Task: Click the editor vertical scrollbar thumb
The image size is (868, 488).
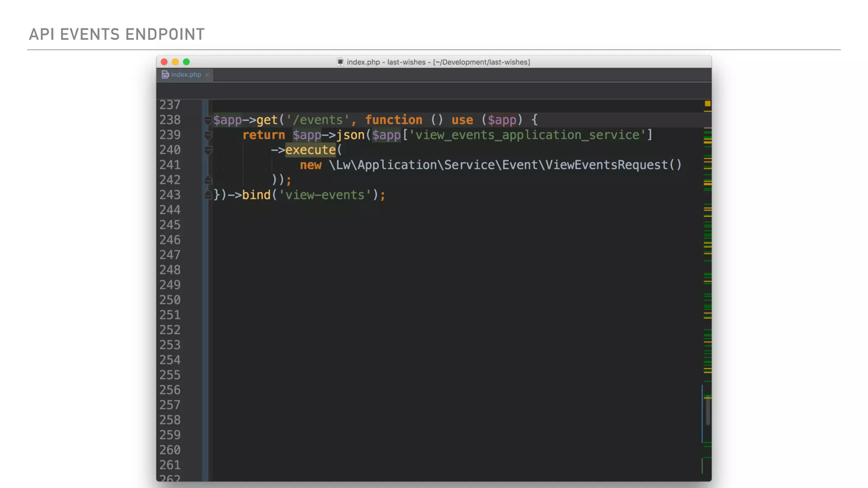Action: [x=707, y=411]
